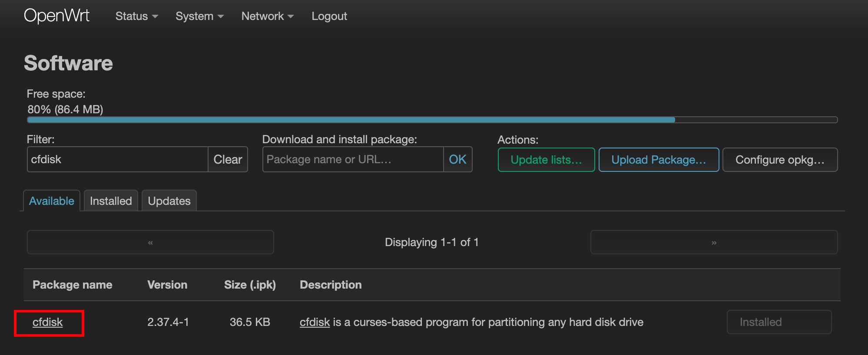The width and height of the screenshot is (868, 355).
Task: Click the Filter text field containing cfdisk
Action: coord(117,159)
